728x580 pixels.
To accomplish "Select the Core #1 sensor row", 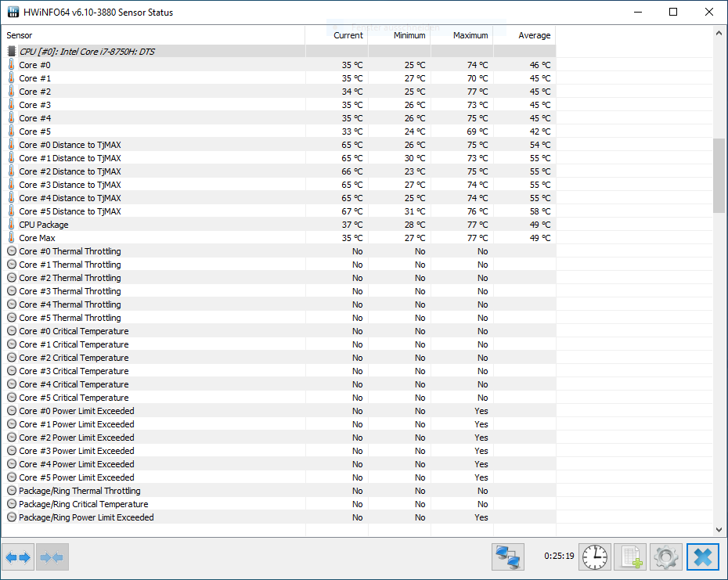I will [279, 78].
